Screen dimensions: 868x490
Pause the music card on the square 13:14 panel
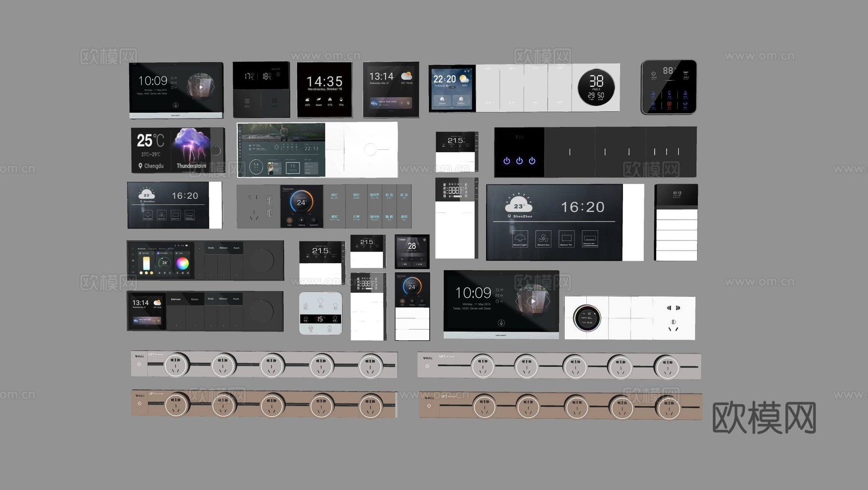pyautogui.click(x=402, y=103)
